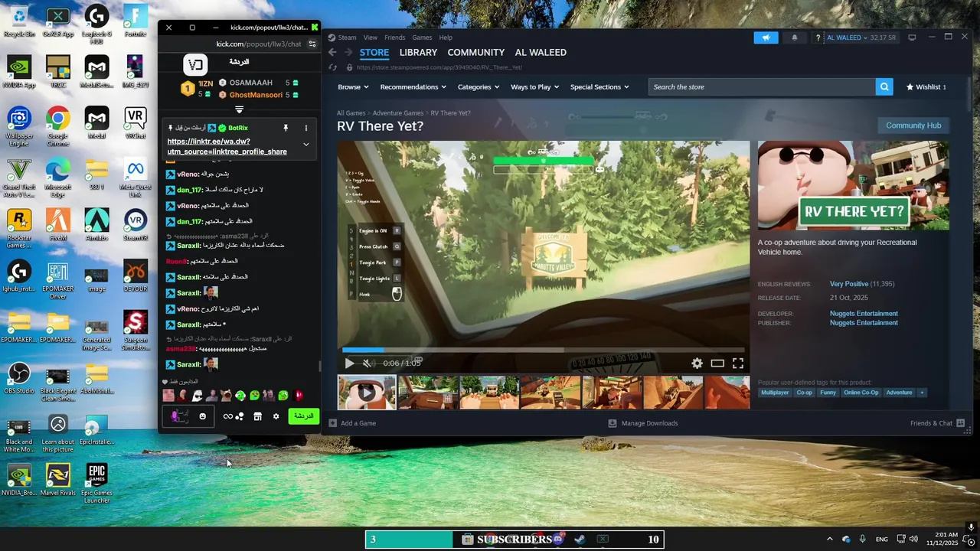Reload the Steam store page
980x551 pixels.
point(332,67)
